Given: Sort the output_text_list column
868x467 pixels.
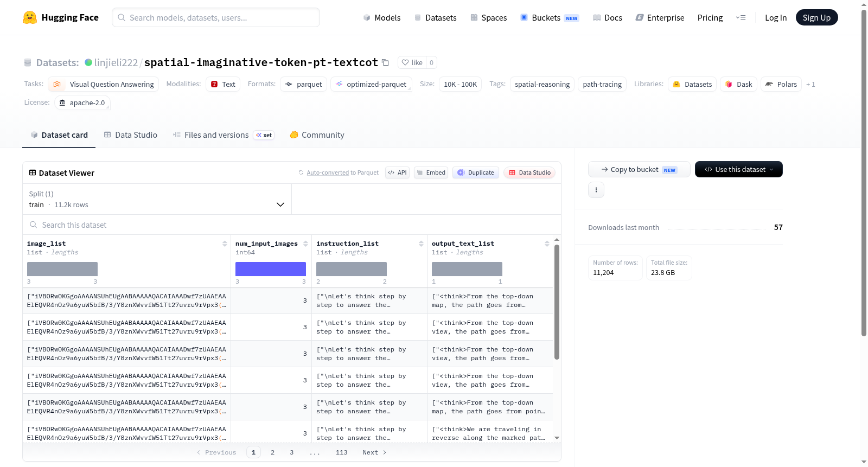Looking at the screenshot, I should [547, 244].
